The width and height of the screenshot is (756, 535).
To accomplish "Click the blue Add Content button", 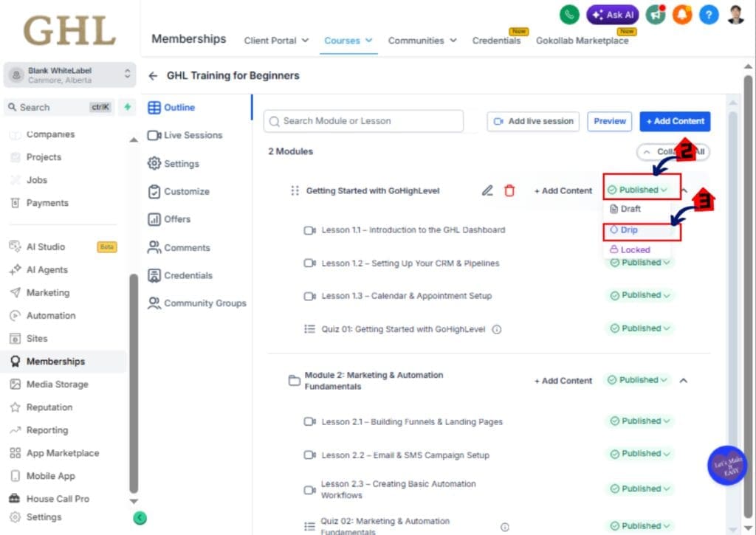I will click(675, 122).
